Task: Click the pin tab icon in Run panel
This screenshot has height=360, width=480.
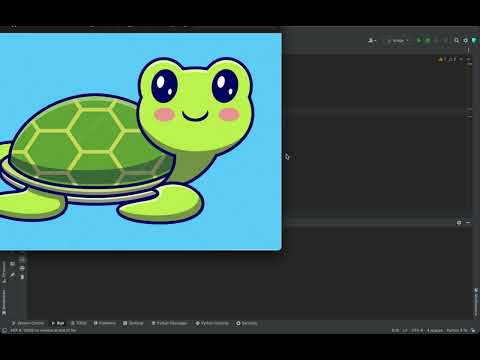Action: [x=12, y=275]
